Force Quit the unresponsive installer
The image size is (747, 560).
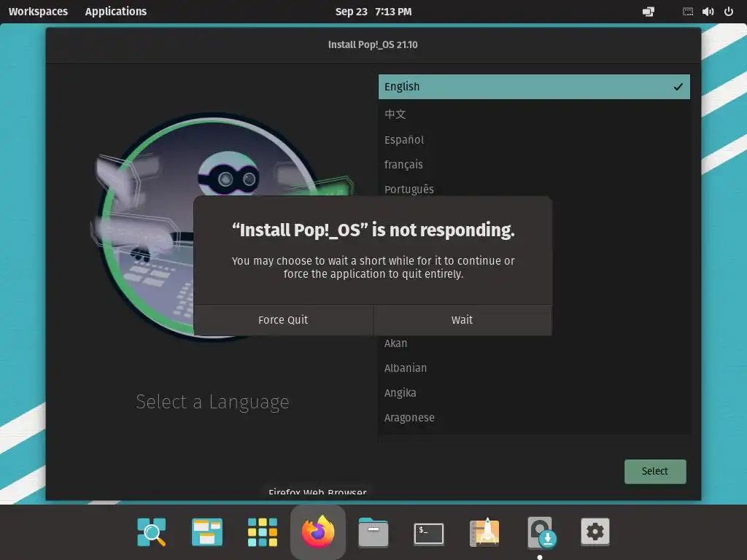pos(283,320)
